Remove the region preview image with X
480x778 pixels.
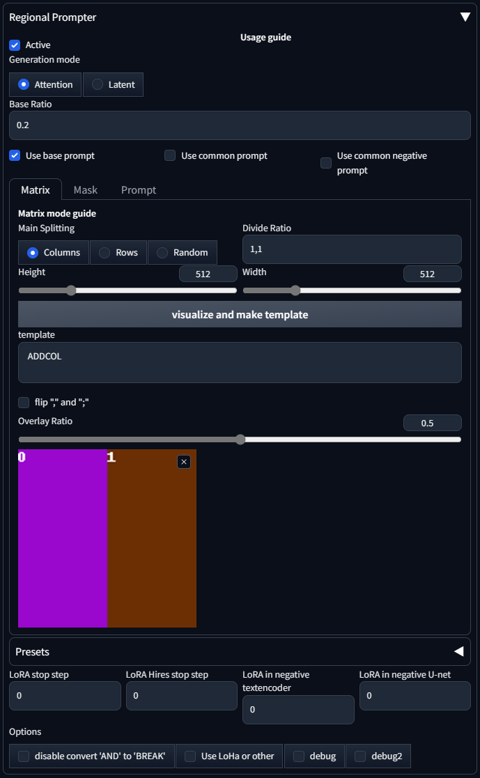184,462
